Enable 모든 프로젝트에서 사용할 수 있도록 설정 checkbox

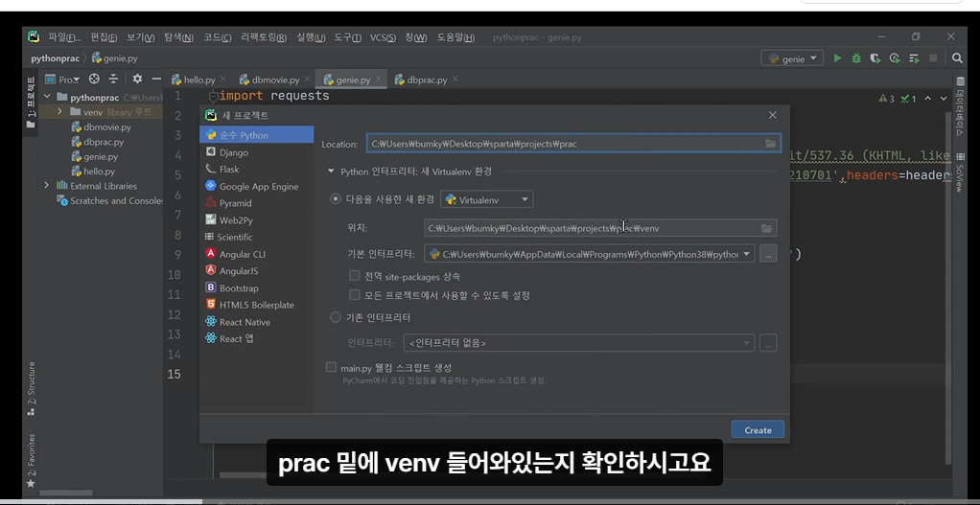click(x=355, y=294)
